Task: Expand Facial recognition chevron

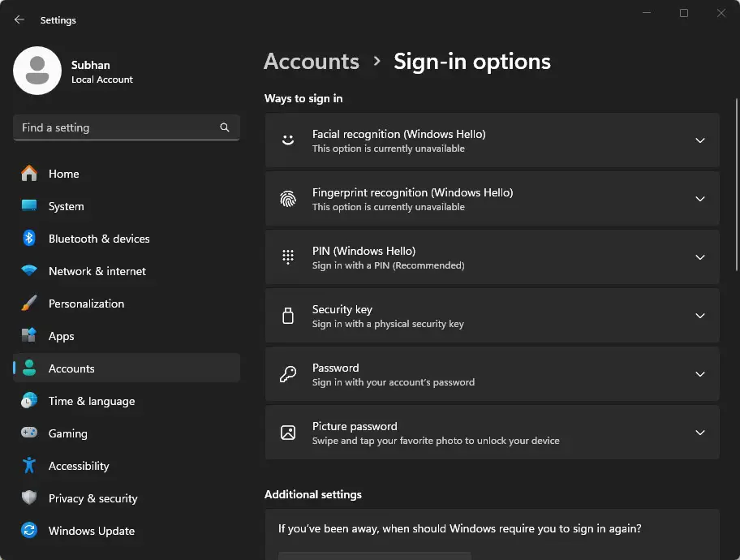Action: pos(700,140)
